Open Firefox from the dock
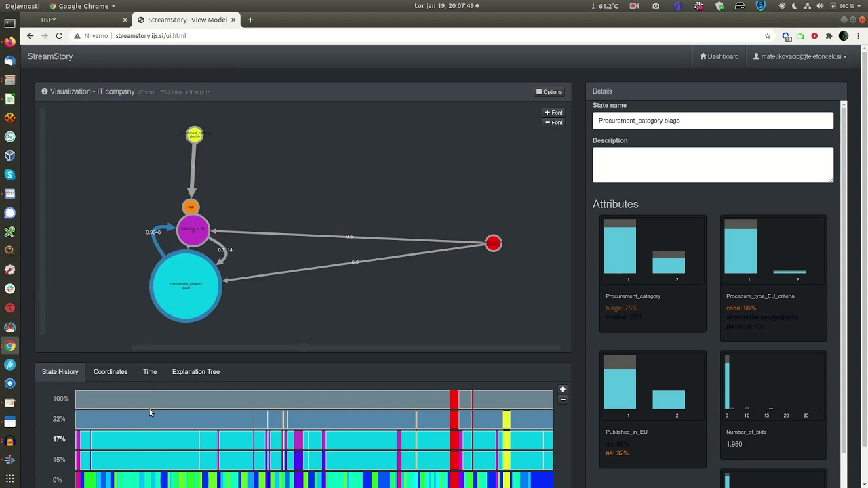Viewport: 868px width, 488px height. click(x=9, y=42)
